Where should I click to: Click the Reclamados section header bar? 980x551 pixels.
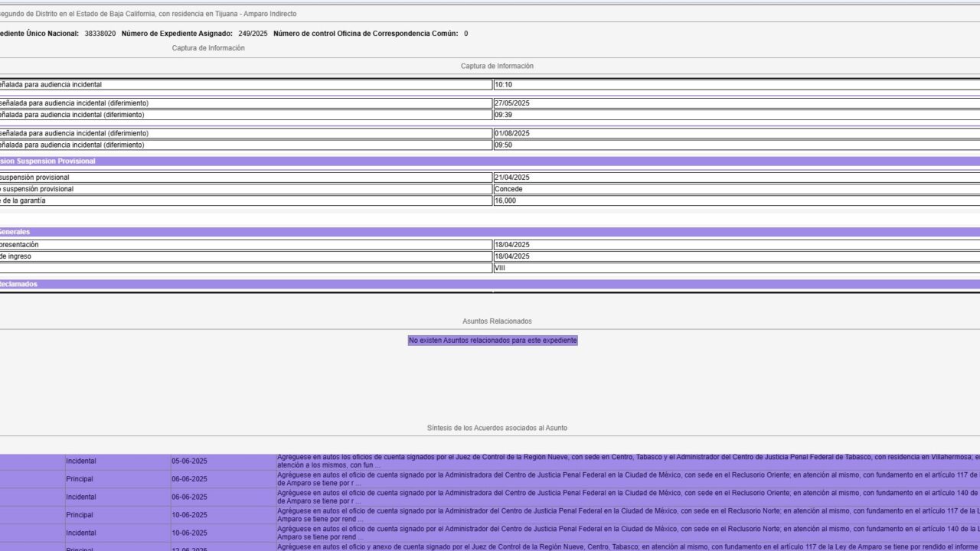[x=490, y=284]
